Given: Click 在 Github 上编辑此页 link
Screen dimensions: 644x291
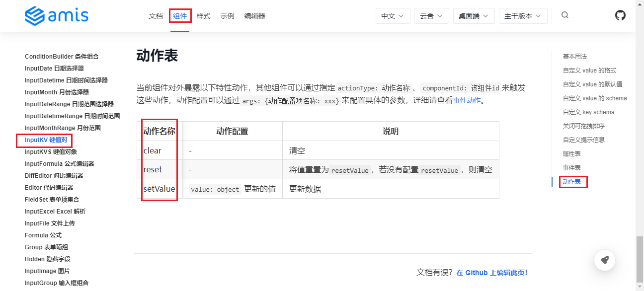Looking at the screenshot, I should point(491,273).
